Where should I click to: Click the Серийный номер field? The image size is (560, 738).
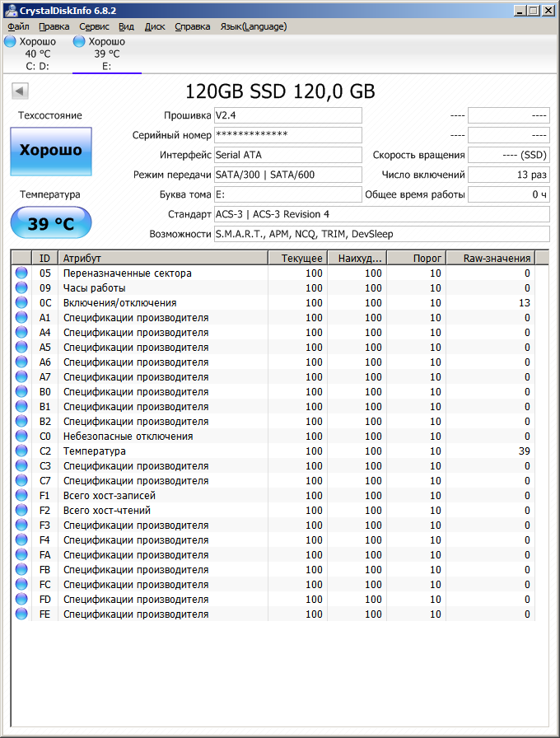[x=288, y=135]
